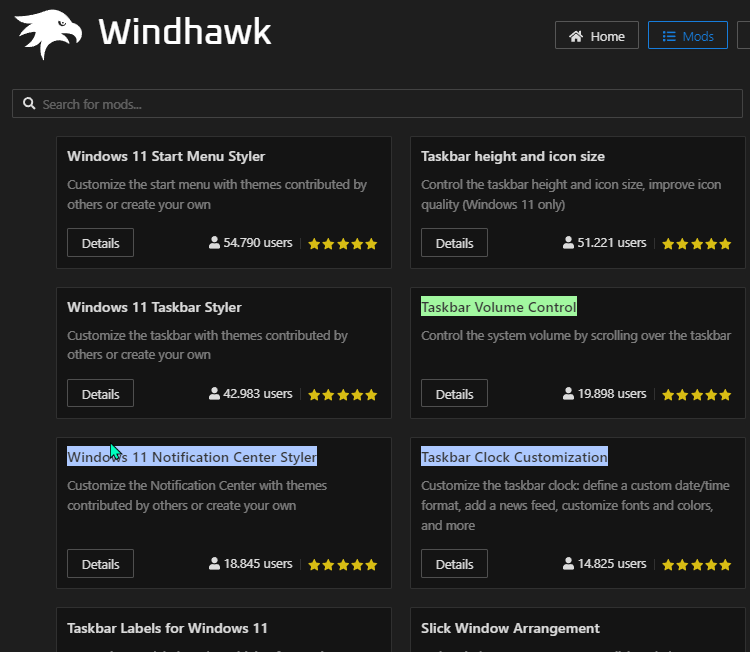Image resolution: width=750 pixels, height=652 pixels.
Task: Click the title Slick Window Arrangement
Action: pyautogui.click(x=510, y=628)
